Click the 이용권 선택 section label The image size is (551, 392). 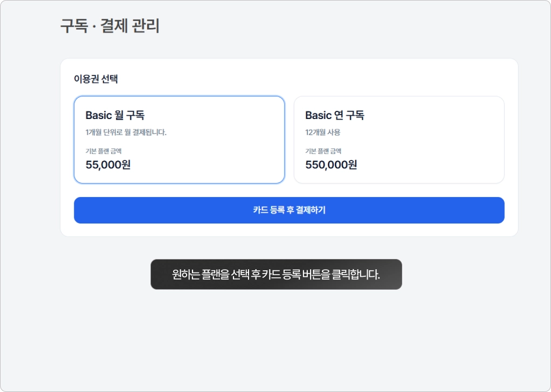(x=96, y=79)
